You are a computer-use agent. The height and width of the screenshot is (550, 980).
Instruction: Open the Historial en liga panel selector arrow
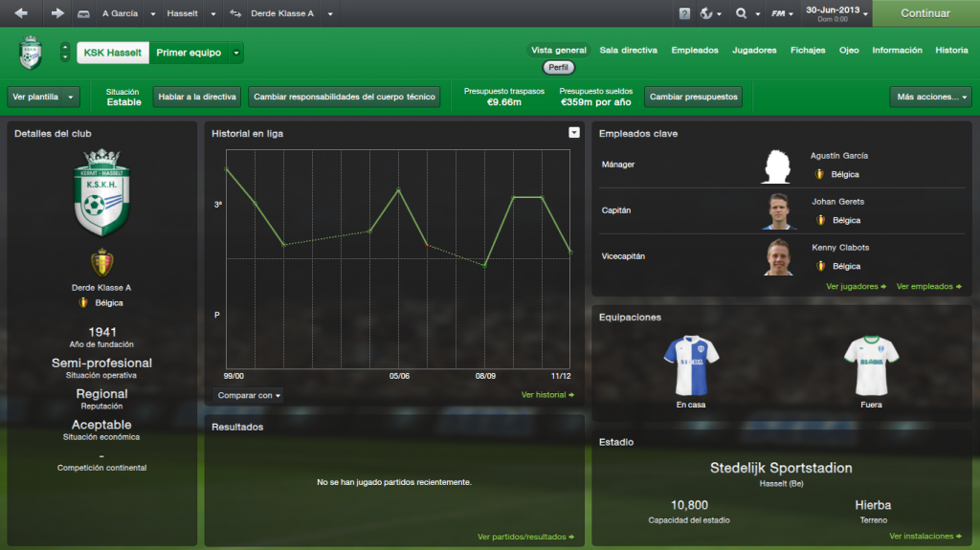click(x=574, y=133)
